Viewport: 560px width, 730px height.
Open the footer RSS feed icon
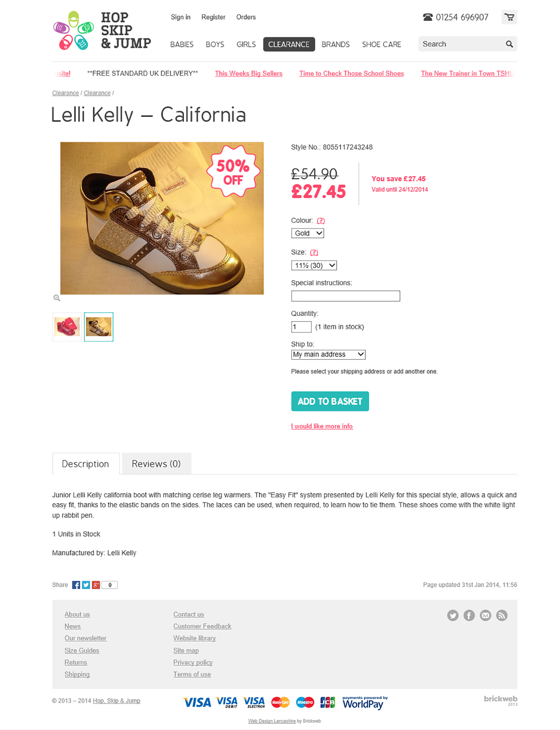pyautogui.click(x=502, y=616)
